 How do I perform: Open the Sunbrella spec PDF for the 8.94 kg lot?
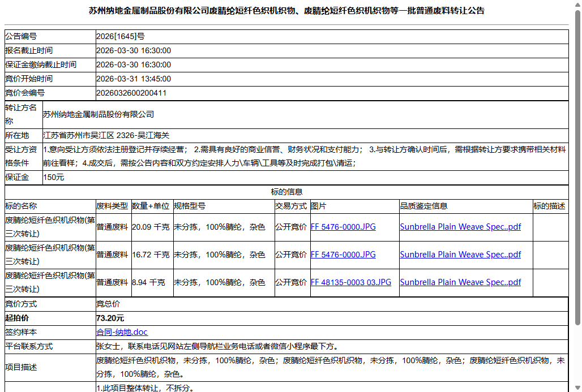pos(460,282)
